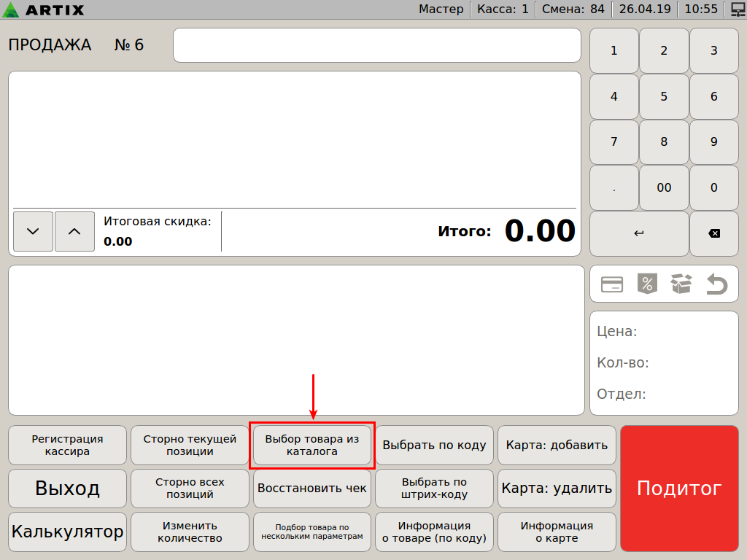The height and width of the screenshot is (560, 747).
Task: Click the percent discount icon
Action: point(646,284)
